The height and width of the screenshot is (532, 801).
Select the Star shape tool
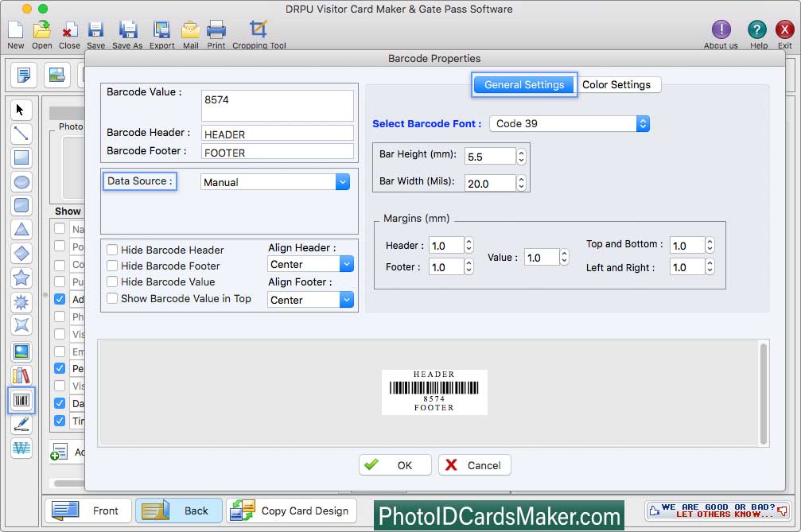point(21,278)
